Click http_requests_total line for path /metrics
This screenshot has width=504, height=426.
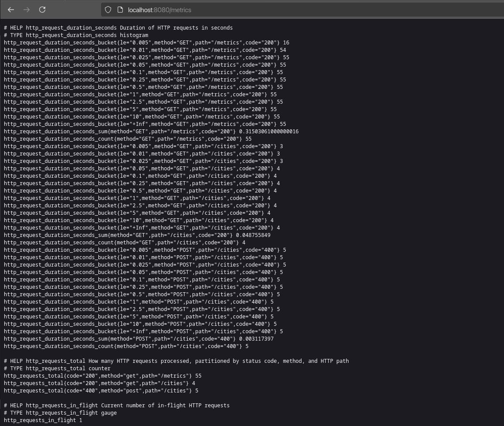click(x=102, y=376)
